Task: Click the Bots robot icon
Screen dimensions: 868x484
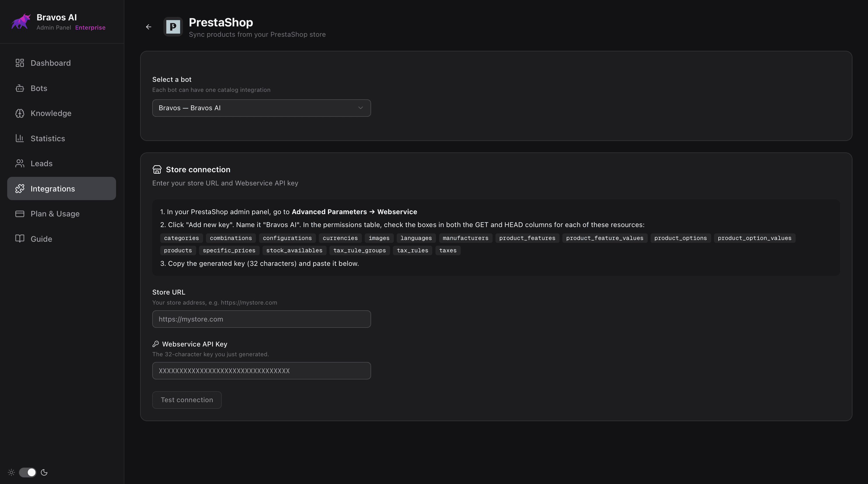Action: (x=19, y=88)
